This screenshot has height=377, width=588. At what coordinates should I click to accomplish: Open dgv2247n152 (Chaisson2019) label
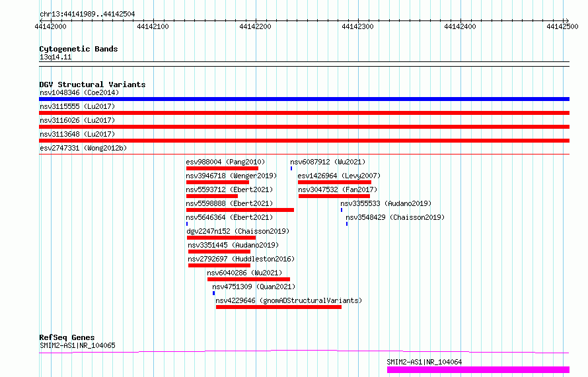pos(238,231)
